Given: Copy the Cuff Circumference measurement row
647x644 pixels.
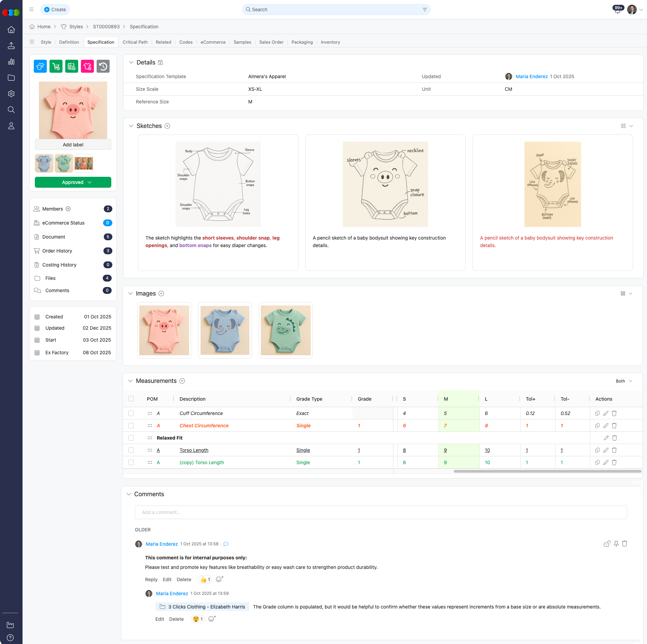Looking at the screenshot, I should [597, 413].
